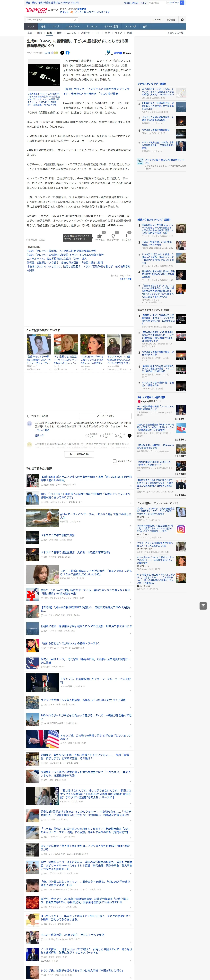
Task: Select the エキスパート navigation tab
Action: (x=72, y=26)
